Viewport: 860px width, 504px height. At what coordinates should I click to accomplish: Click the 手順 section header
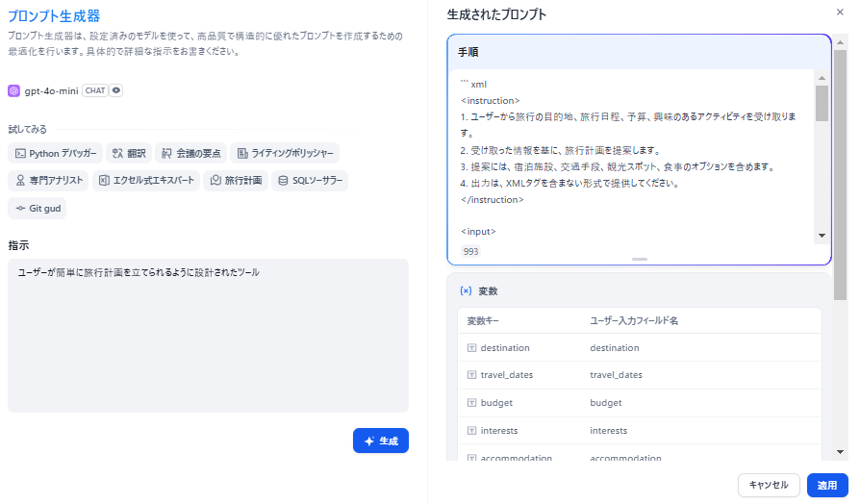640,52
